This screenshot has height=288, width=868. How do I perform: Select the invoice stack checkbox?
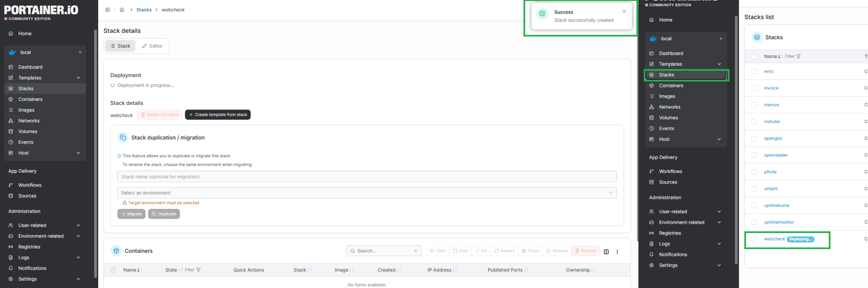(754, 88)
